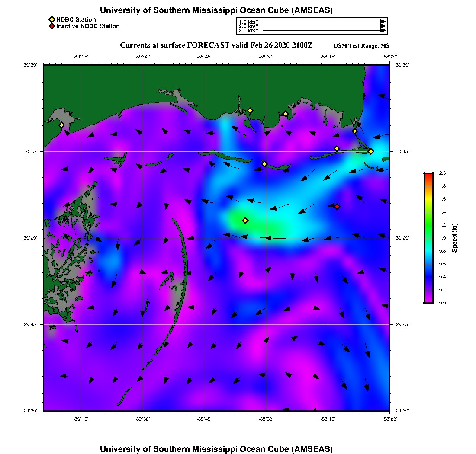Select the inactive red station marker on the map
The image size is (476, 454).
pos(337,207)
